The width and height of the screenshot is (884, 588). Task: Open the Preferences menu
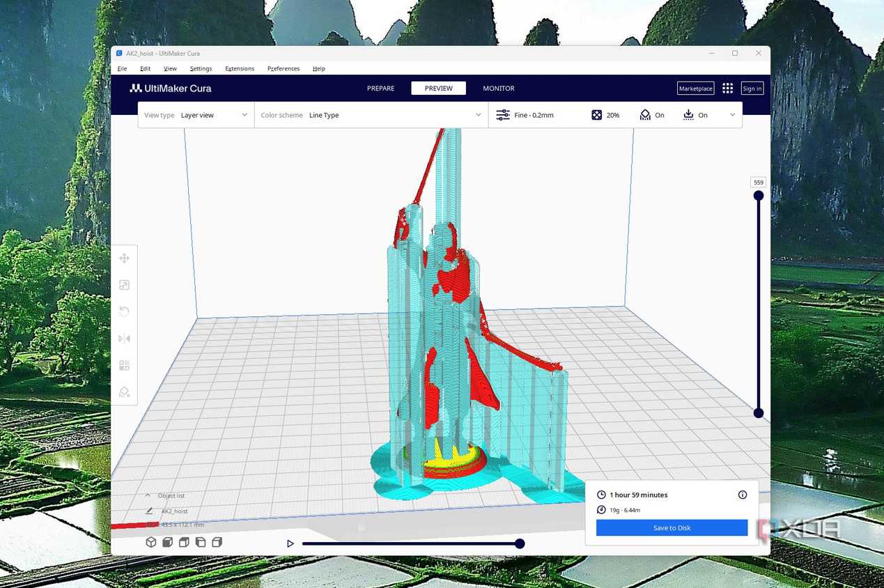coord(284,68)
